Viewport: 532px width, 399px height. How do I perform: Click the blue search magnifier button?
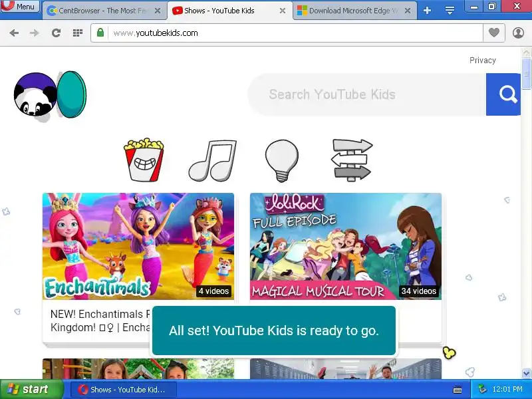click(x=503, y=94)
